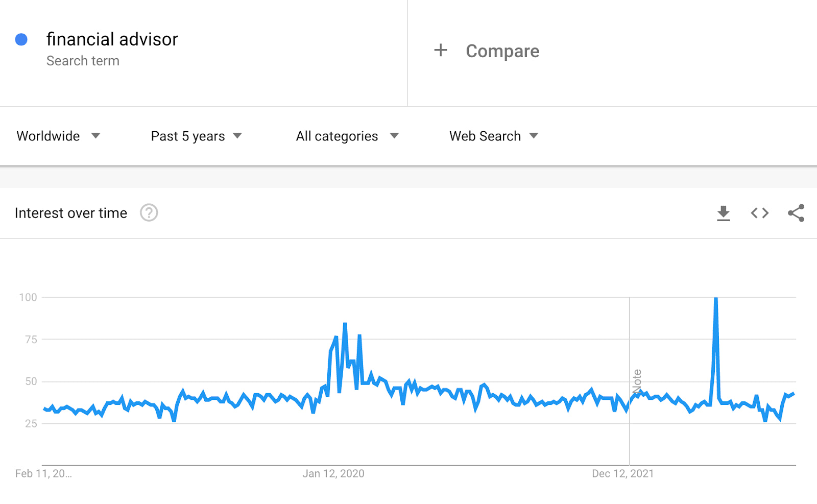
Task: Share the financial advisor trend chart
Action: (797, 213)
